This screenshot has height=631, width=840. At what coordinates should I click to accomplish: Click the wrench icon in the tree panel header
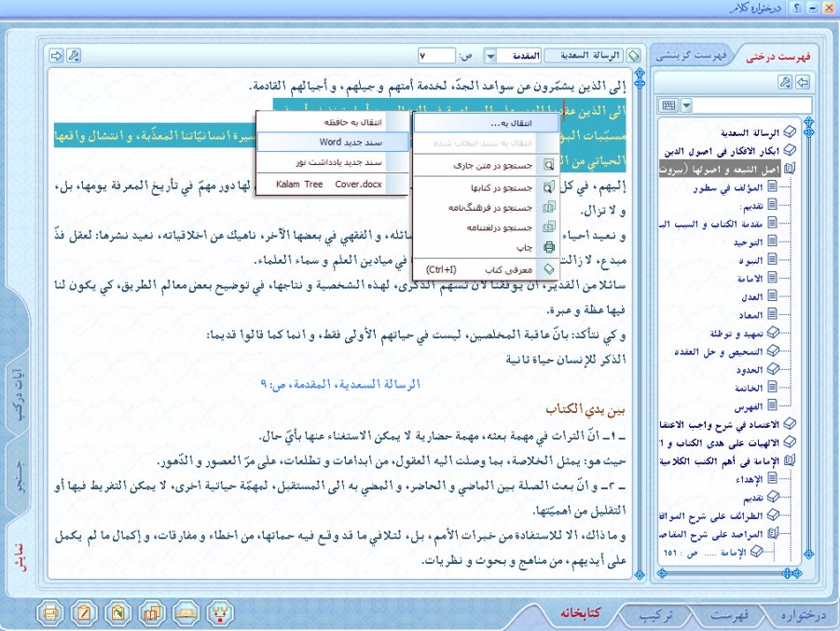(x=784, y=83)
